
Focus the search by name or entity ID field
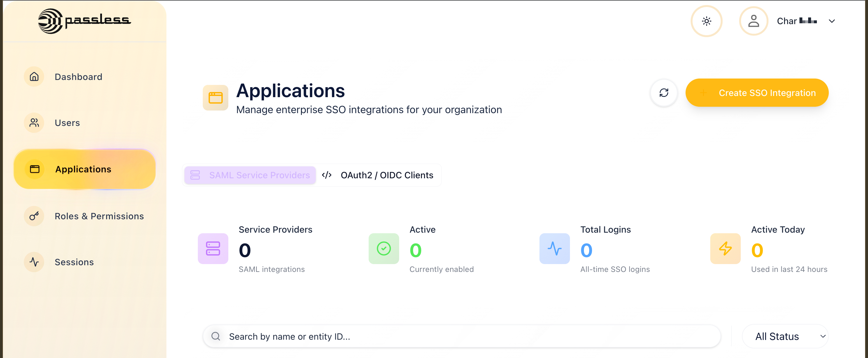tap(462, 336)
